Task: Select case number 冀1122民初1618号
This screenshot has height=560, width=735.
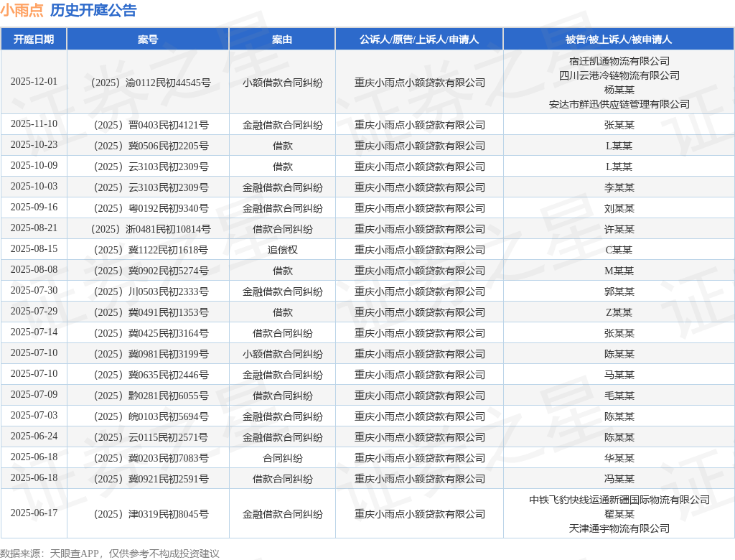Action: tap(151, 250)
